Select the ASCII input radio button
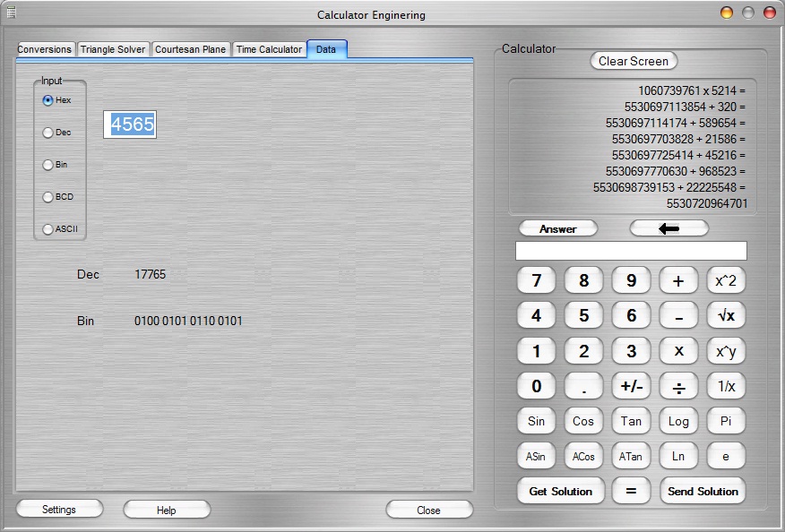The height and width of the screenshot is (532, 785). [x=48, y=229]
